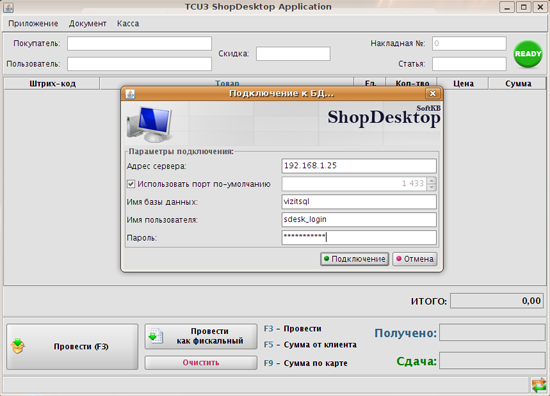Screen dimensions: 550x396
Task: Click the Имя базы данных field
Action: pyautogui.click(x=359, y=202)
